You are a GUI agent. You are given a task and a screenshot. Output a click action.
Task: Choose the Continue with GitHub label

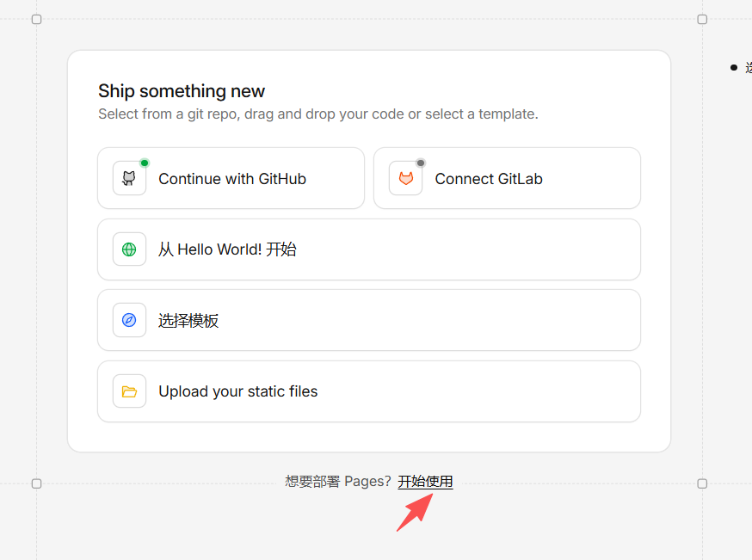click(x=232, y=179)
